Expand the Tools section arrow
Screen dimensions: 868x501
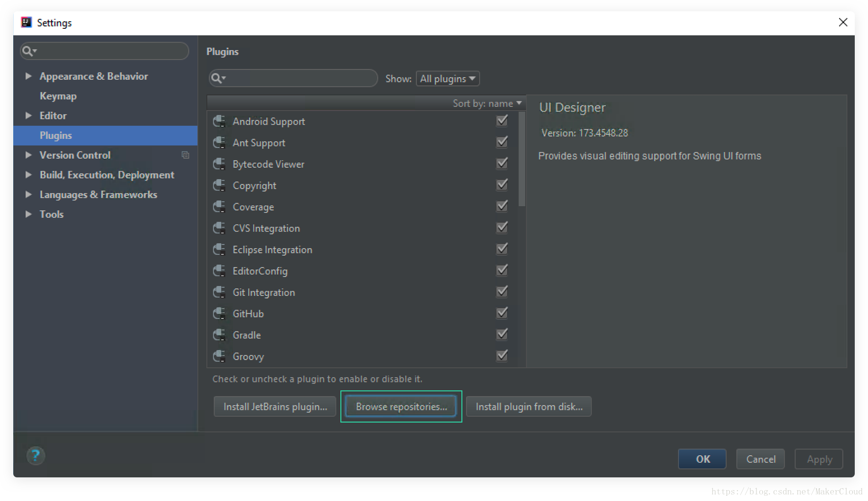tap(28, 214)
